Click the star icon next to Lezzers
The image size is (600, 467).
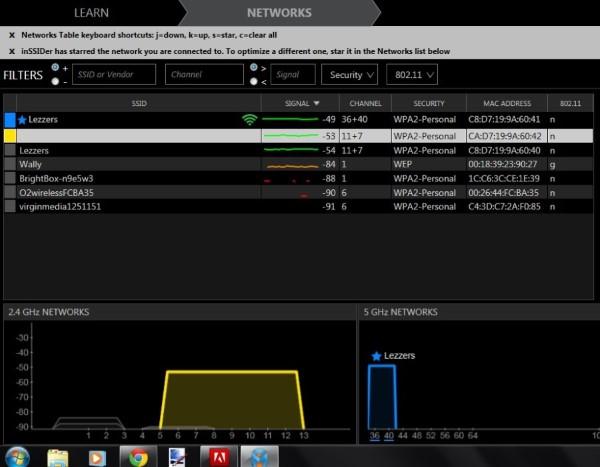tap(22, 119)
